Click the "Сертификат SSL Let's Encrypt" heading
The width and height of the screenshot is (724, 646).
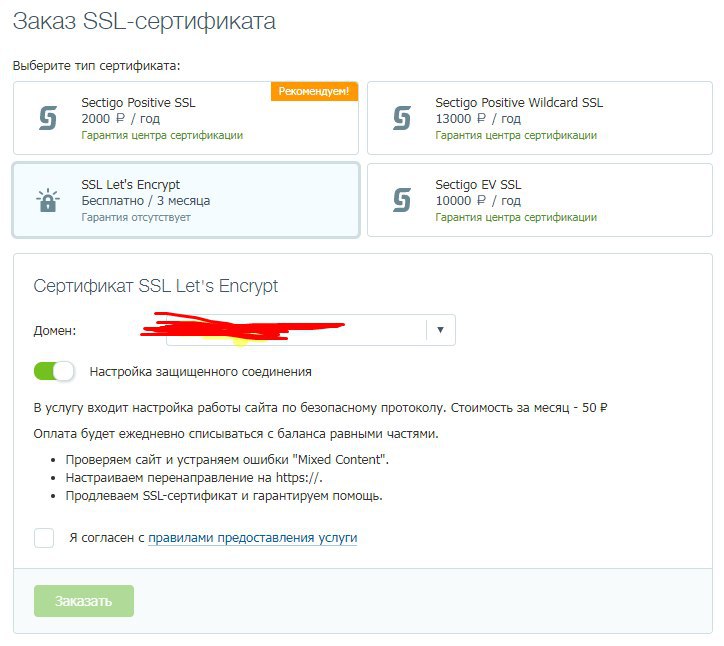click(x=156, y=286)
